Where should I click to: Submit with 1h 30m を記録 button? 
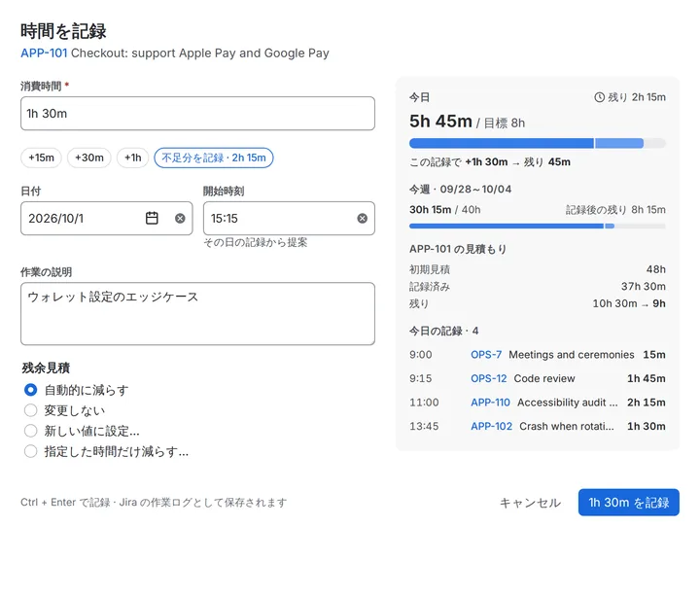pyautogui.click(x=629, y=503)
